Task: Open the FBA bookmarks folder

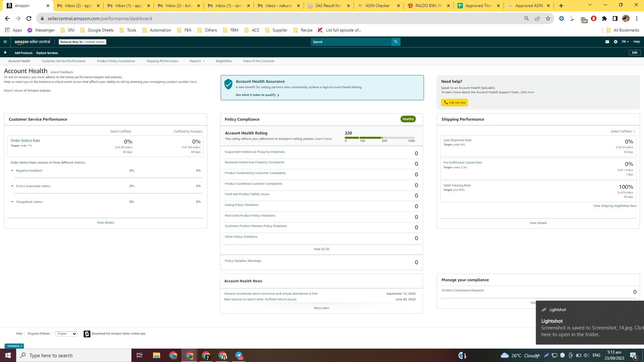Action: 184,30
